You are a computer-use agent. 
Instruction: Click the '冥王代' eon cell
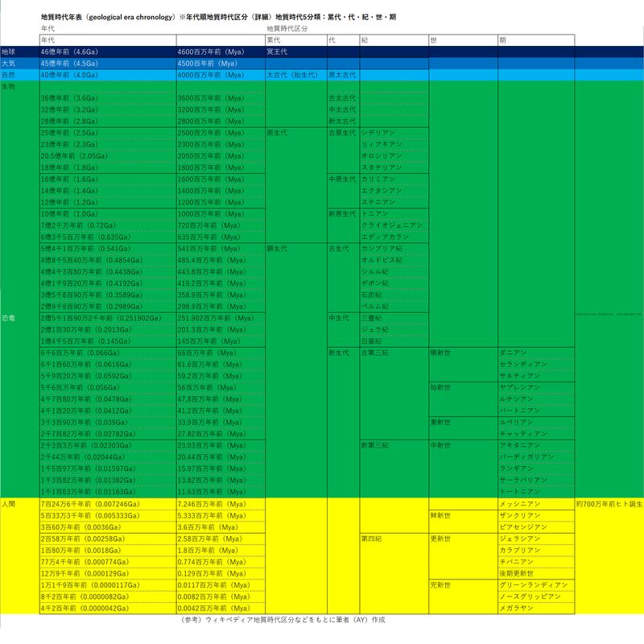[x=277, y=52]
